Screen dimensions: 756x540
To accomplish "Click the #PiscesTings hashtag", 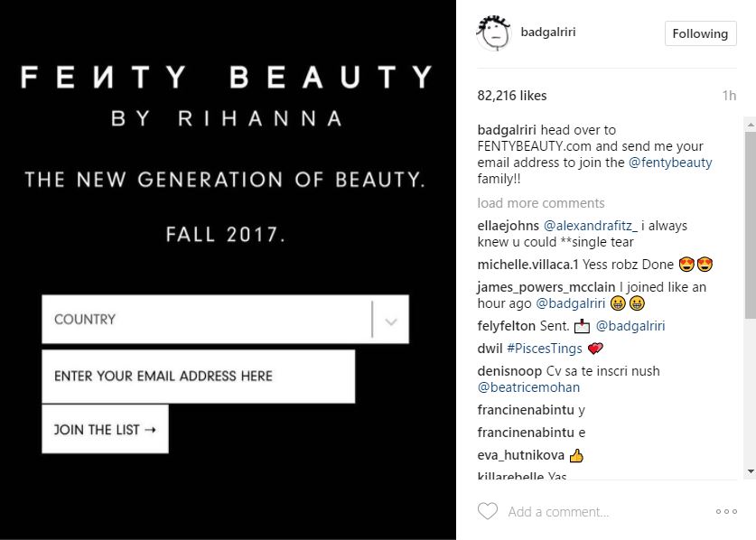I will point(545,348).
